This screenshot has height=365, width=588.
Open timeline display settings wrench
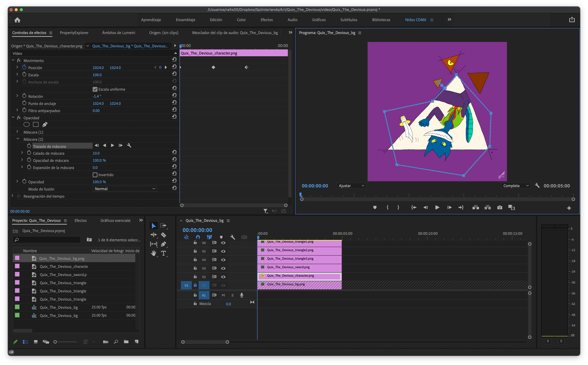[x=233, y=237]
